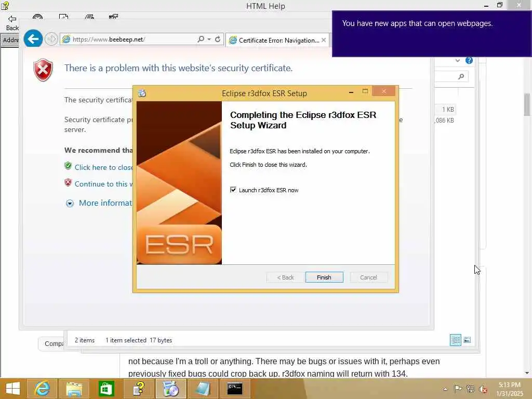
Task: Open the Notepad-like taskbar item
Action: (203, 389)
